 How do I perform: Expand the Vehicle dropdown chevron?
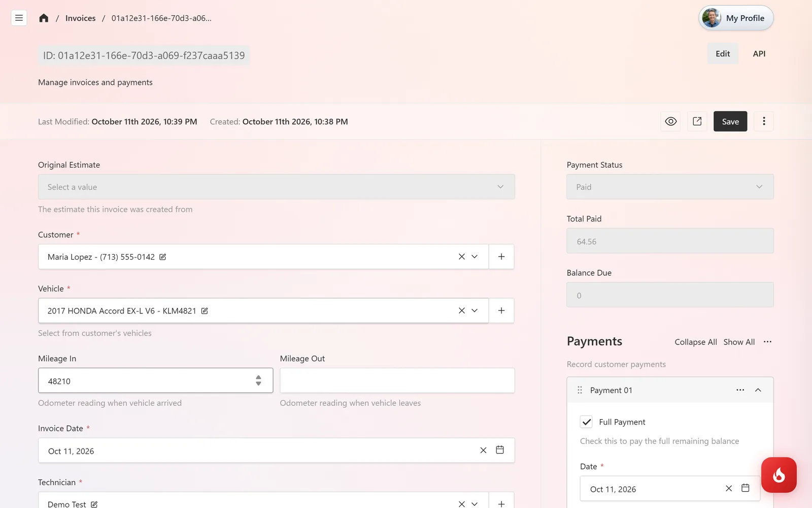pyautogui.click(x=475, y=310)
